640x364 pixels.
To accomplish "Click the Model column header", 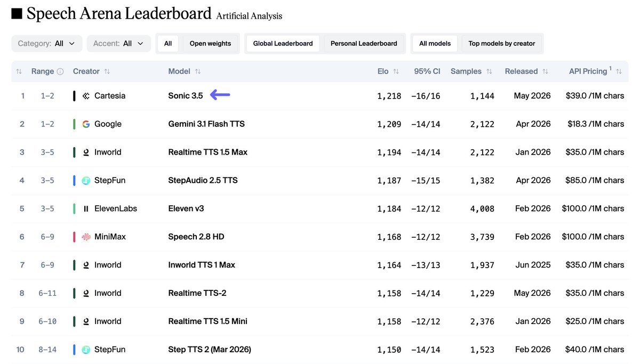I will [x=179, y=71].
